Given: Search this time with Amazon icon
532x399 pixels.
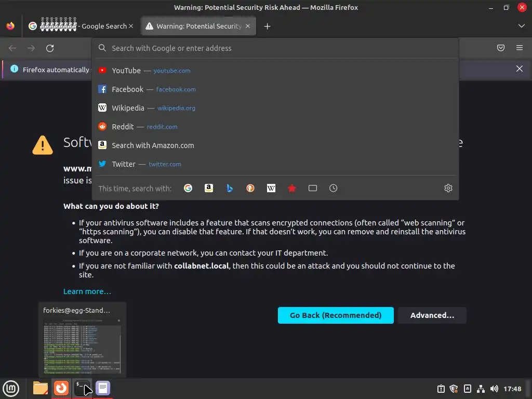Looking at the screenshot, I should point(209,188).
